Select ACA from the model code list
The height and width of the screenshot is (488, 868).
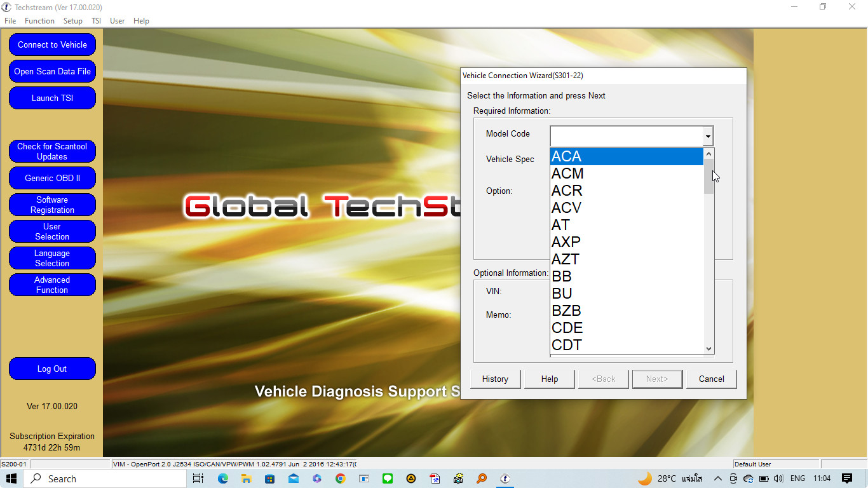click(x=627, y=156)
